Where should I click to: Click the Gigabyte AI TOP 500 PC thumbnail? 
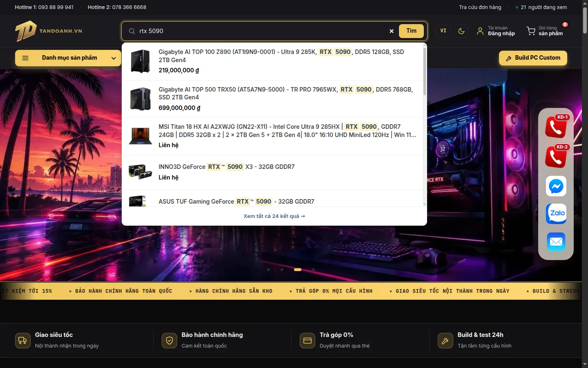pyautogui.click(x=140, y=99)
